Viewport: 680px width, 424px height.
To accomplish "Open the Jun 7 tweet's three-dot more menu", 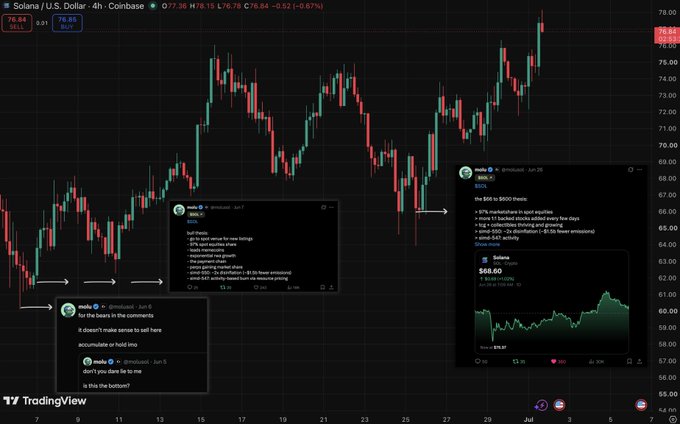I will [332, 207].
